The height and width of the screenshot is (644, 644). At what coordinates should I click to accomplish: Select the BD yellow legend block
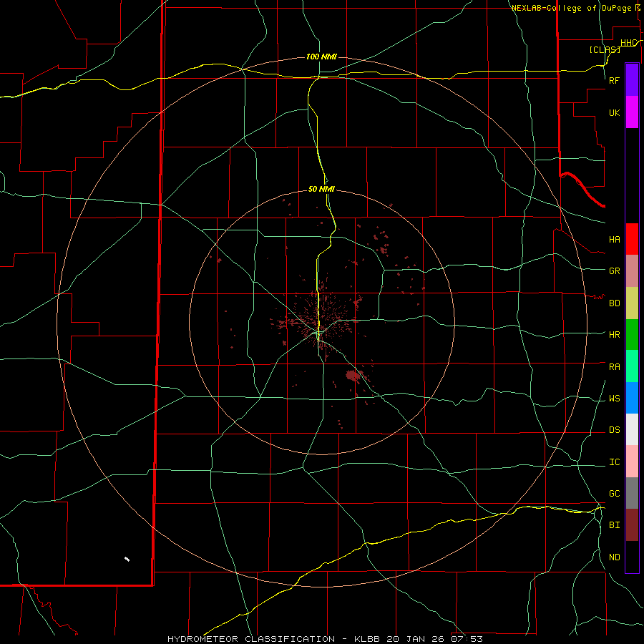(632, 303)
